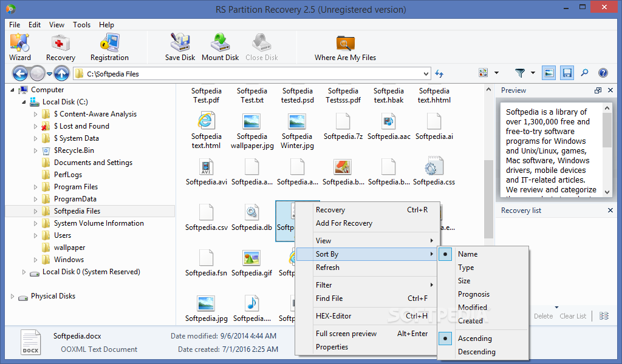Click the Mount Disk icon

coord(220,47)
